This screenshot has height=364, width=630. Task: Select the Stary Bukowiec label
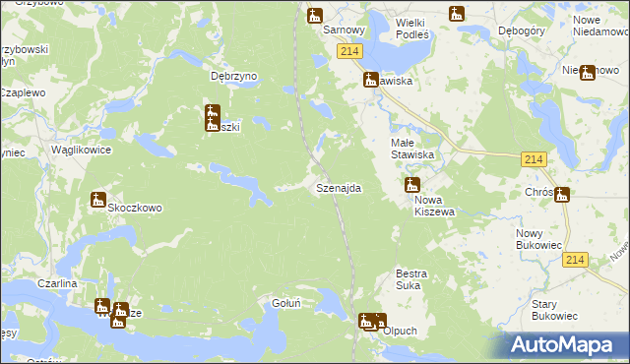(554, 310)
